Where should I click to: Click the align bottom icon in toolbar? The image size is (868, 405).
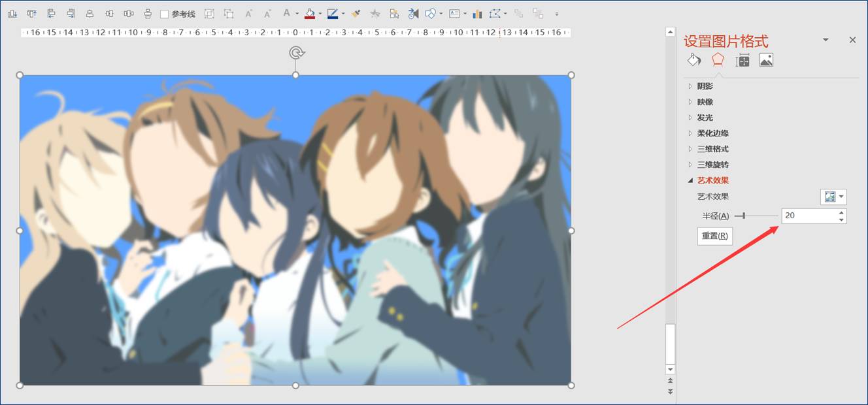pyautogui.click(x=12, y=14)
